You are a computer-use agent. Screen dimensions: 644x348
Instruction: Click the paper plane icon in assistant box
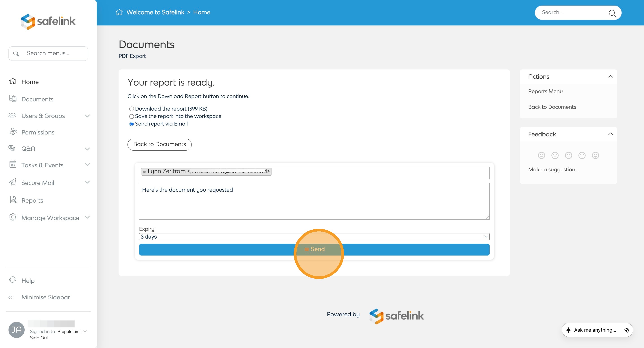[627, 330]
